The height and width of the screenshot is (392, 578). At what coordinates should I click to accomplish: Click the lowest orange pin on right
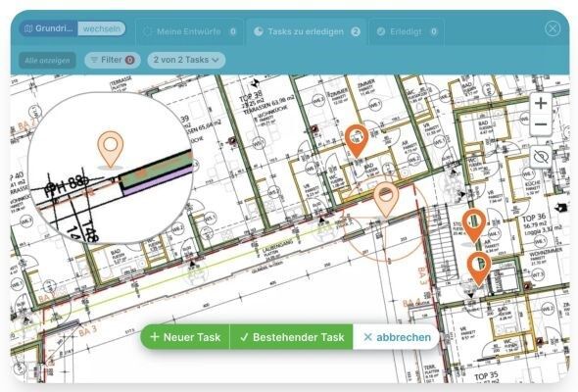point(479,269)
